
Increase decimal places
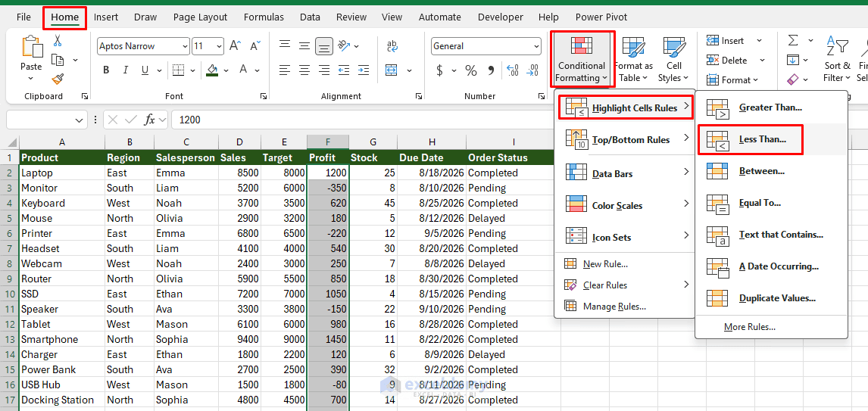pos(513,70)
